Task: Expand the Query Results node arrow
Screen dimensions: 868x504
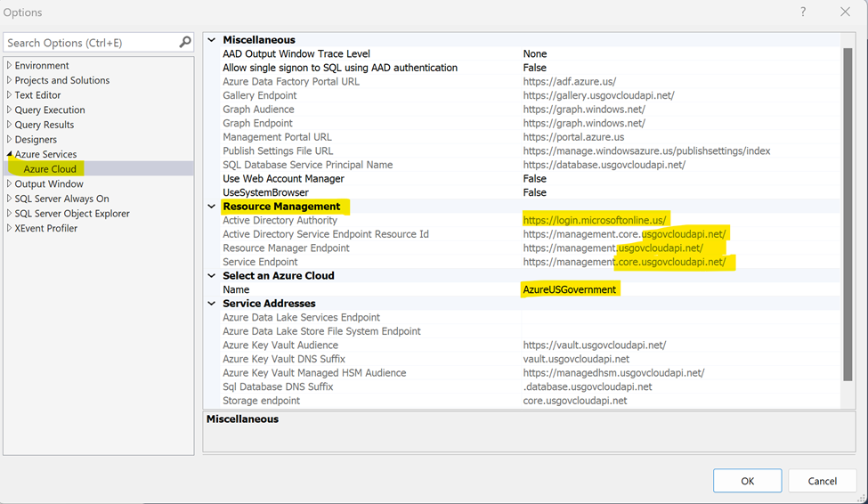Action: coord(9,125)
